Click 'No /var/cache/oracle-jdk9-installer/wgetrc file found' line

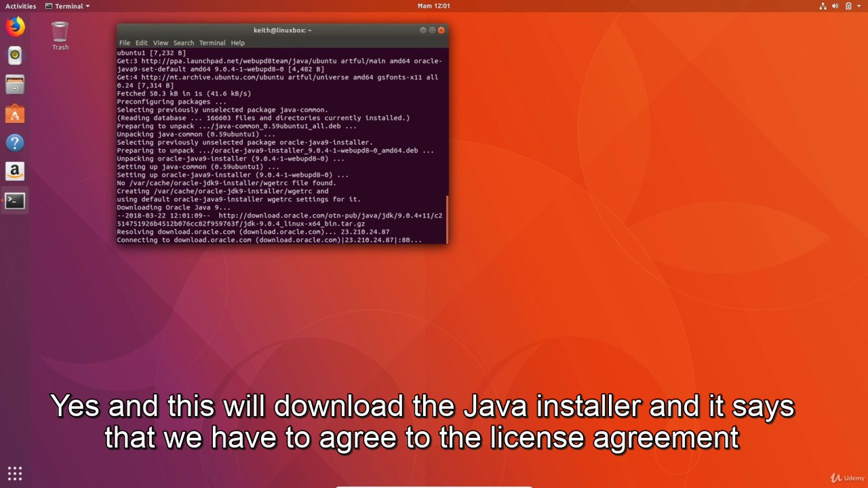pyautogui.click(x=226, y=183)
